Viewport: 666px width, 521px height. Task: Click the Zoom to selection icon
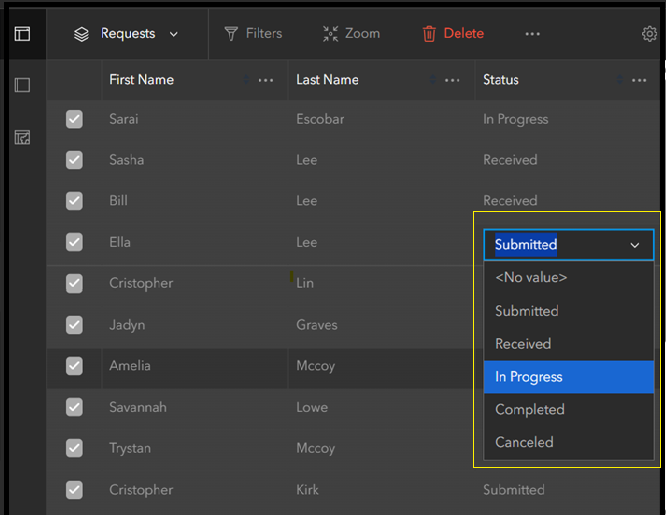click(x=331, y=34)
